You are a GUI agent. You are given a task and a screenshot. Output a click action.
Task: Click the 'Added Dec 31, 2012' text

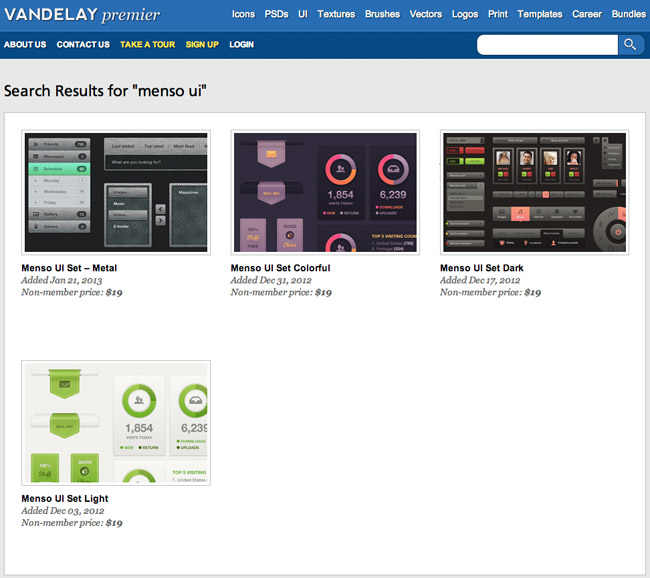tap(271, 280)
